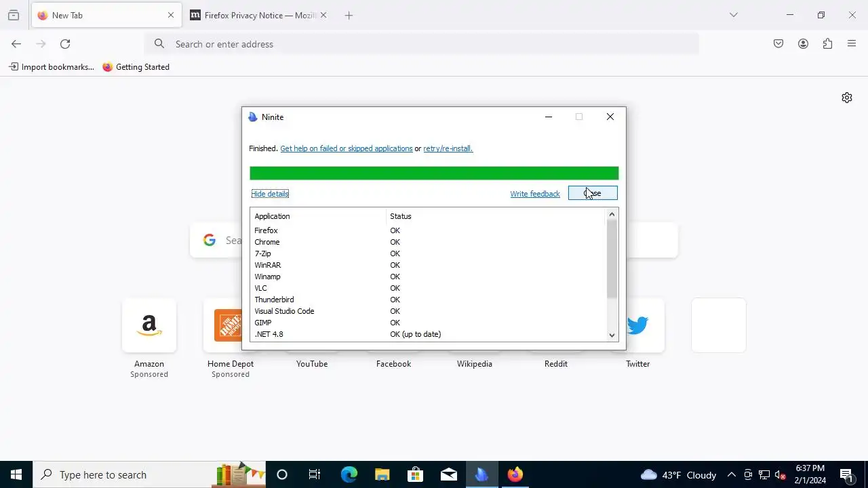Click the Close button in Ninite

593,193
